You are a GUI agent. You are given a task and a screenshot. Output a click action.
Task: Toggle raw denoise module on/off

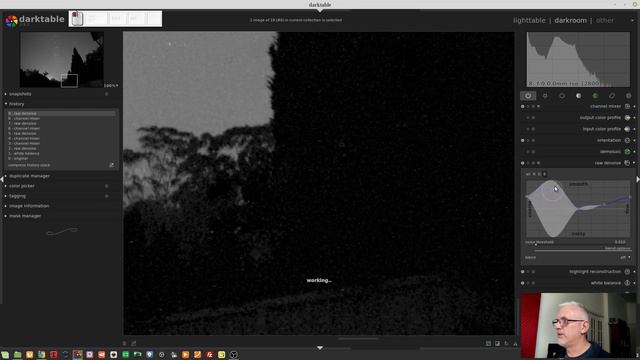[x=522, y=163]
